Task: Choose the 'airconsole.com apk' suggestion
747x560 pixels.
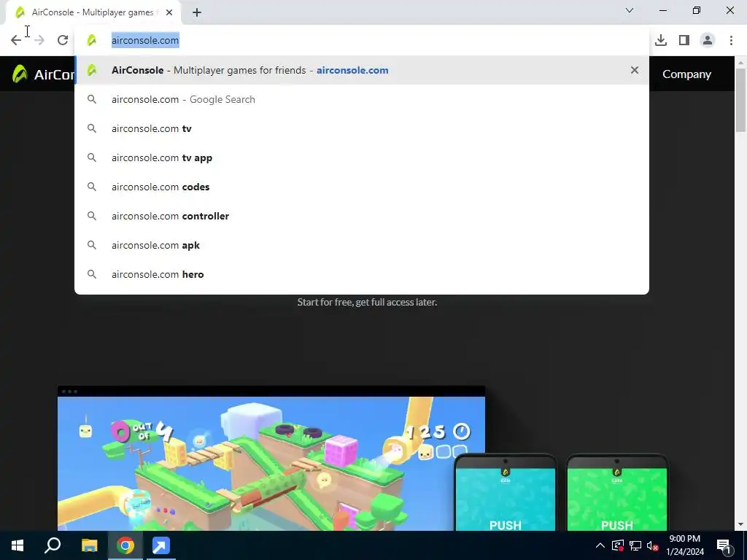Action: (x=362, y=245)
